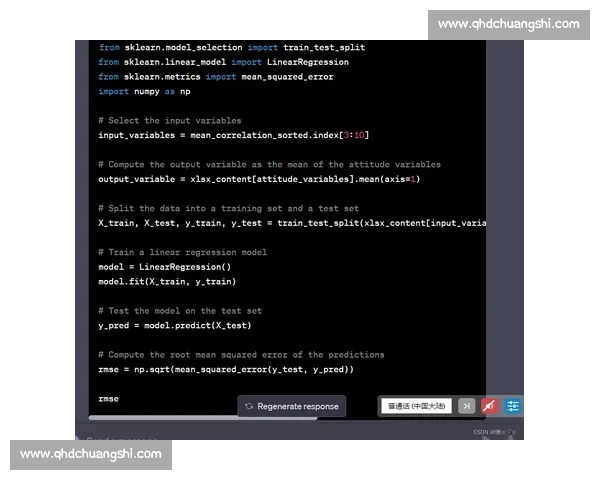This screenshot has height=480, width=600.
Task: Click the final 'rmse' output line
Action: coord(108,399)
